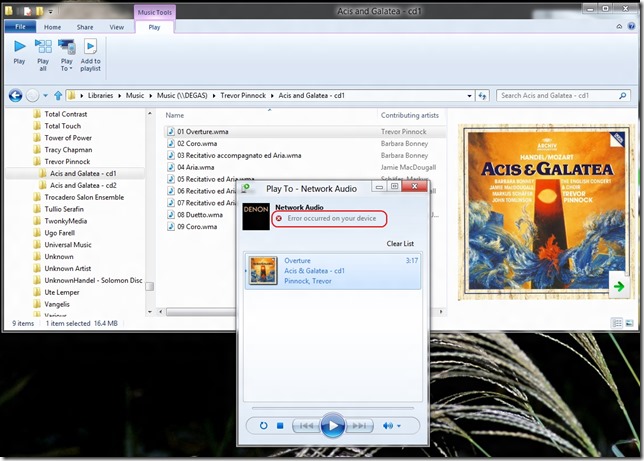This screenshot has width=644, height=461.
Task: Sort files by the Name column header
Action: [x=175, y=115]
